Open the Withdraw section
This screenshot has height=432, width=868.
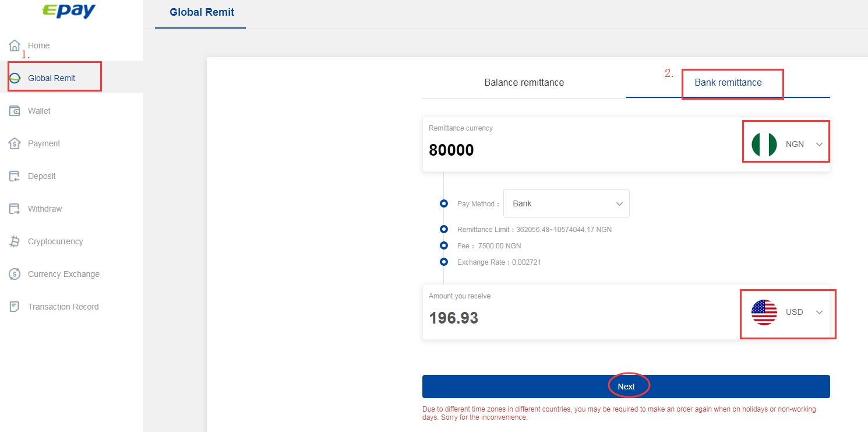click(x=72, y=209)
